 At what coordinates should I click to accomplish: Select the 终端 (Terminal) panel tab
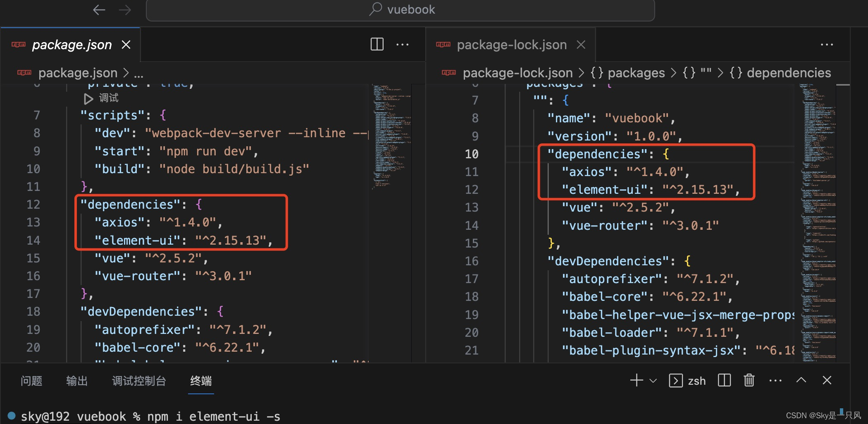pyautogui.click(x=201, y=381)
